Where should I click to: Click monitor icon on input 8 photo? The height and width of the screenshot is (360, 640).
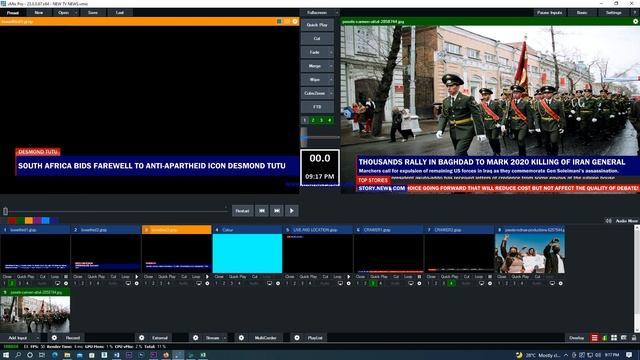pos(552,283)
